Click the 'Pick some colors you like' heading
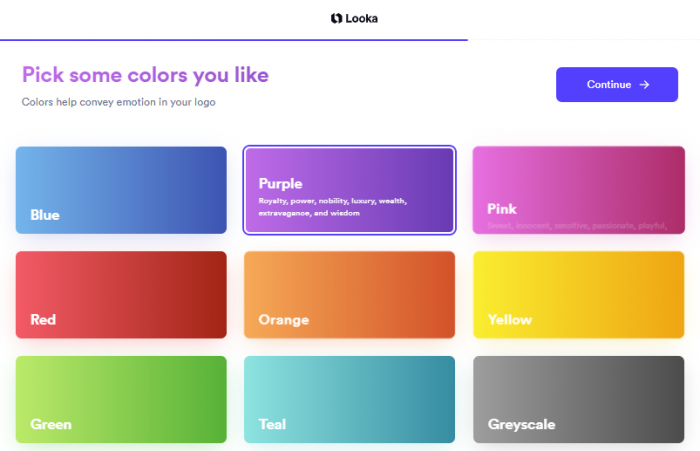Image resolution: width=700 pixels, height=451 pixels. tap(146, 75)
